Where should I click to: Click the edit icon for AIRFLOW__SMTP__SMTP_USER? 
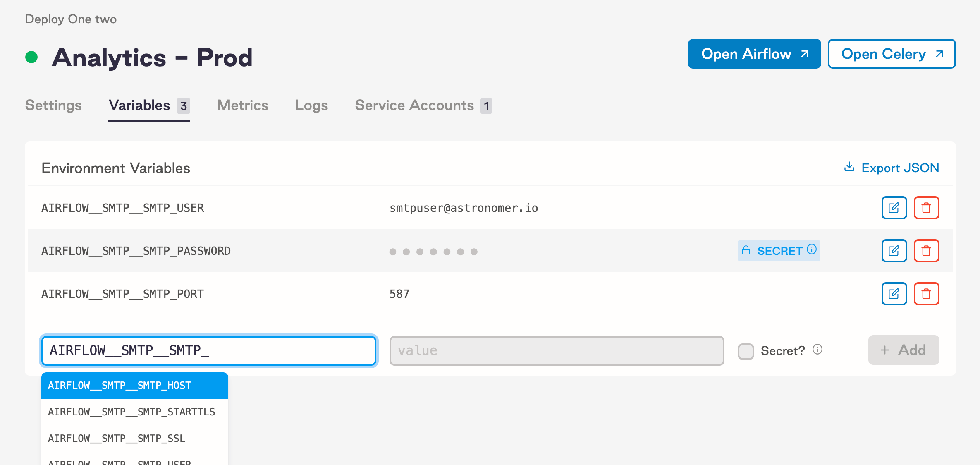tap(894, 208)
